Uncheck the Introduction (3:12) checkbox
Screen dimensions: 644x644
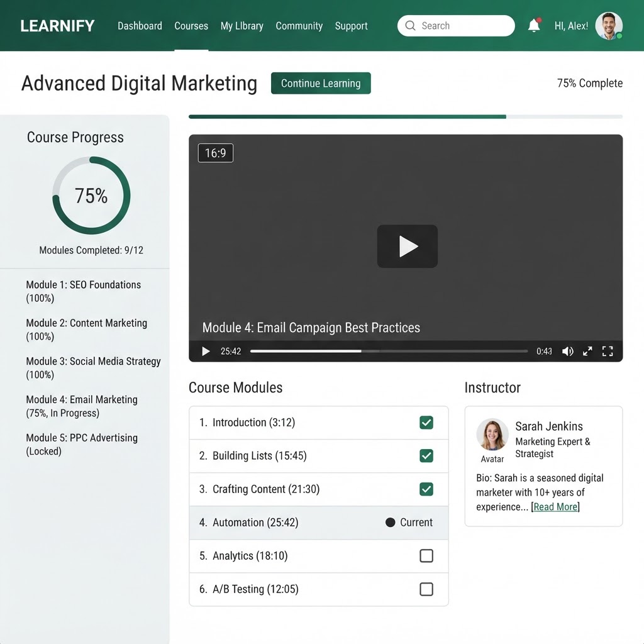[426, 423]
